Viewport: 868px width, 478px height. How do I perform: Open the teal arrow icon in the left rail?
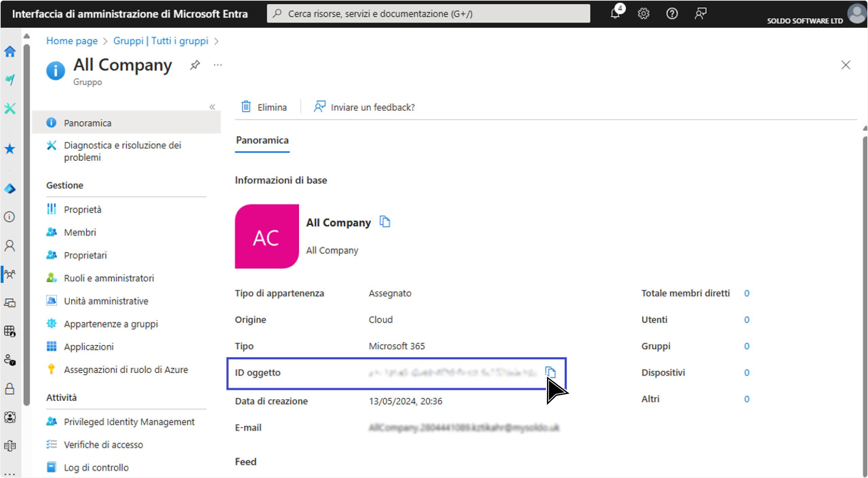tap(10, 80)
